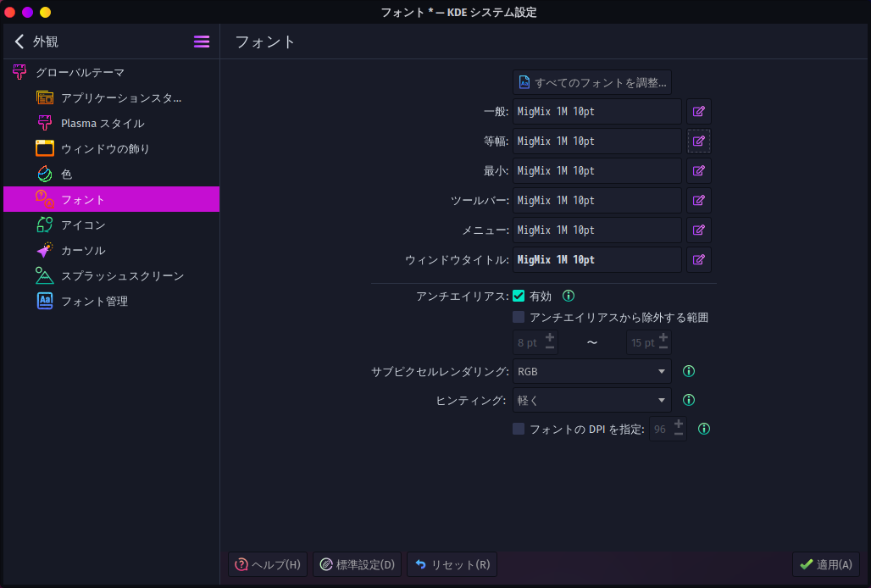This screenshot has height=588, width=871.
Task: Open the サブピクセルレンダリング RGB dropdown
Action: tap(592, 371)
